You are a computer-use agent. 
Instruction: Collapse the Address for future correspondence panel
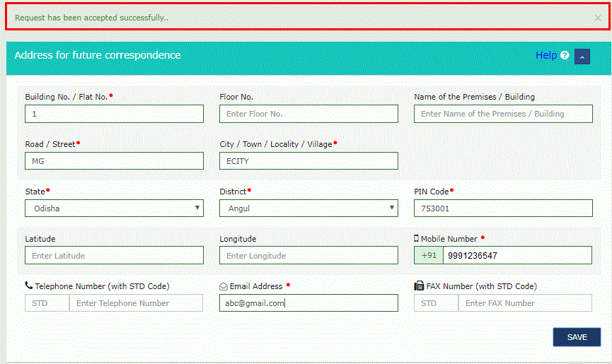tap(582, 57)
